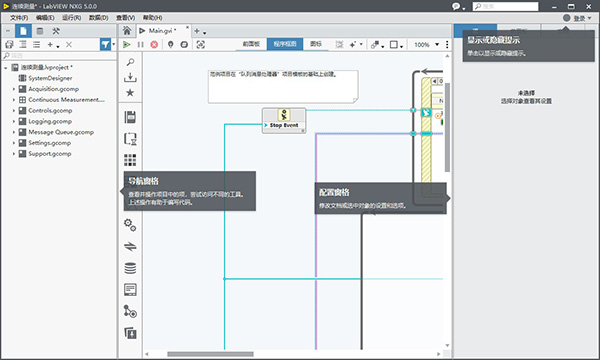Open the 编辑(E) menu
The width and height of the screenshot is (600, 360).
pyautogui.click(x=45, y=18)
